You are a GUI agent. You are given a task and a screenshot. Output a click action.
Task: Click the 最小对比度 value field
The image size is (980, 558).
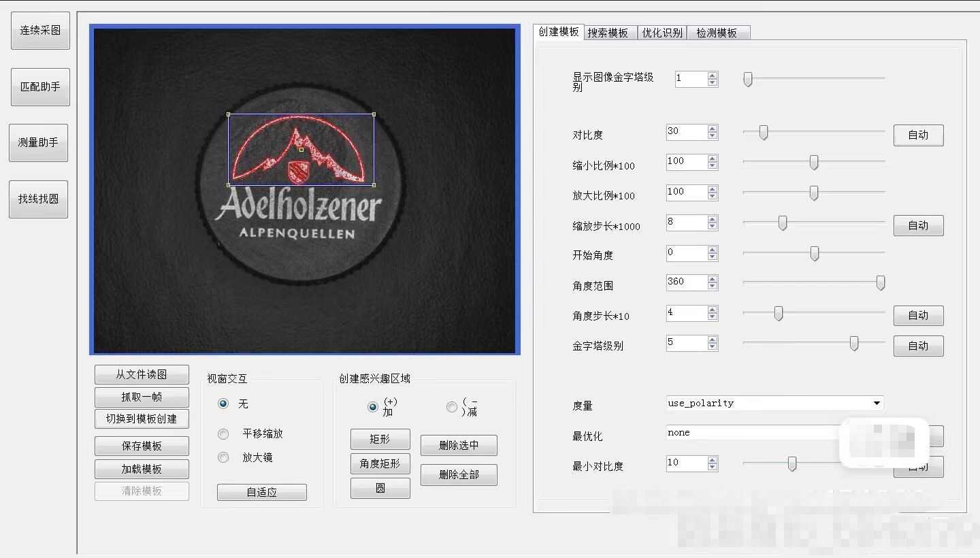point(687,463)
